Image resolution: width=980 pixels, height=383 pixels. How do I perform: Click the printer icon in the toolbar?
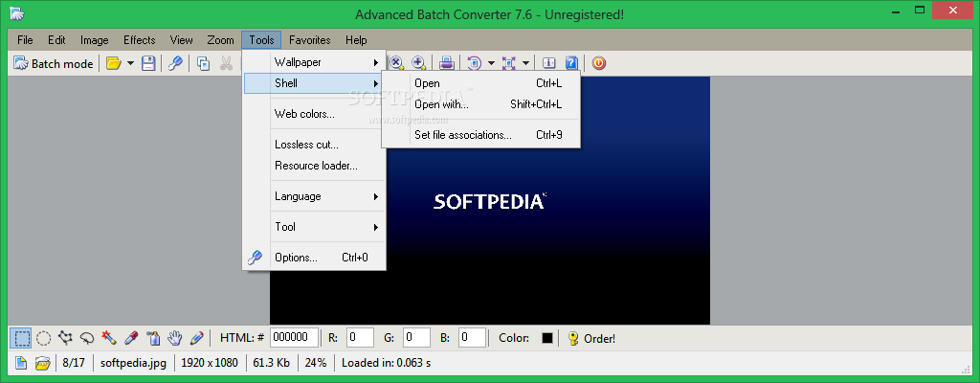point(446,62)
